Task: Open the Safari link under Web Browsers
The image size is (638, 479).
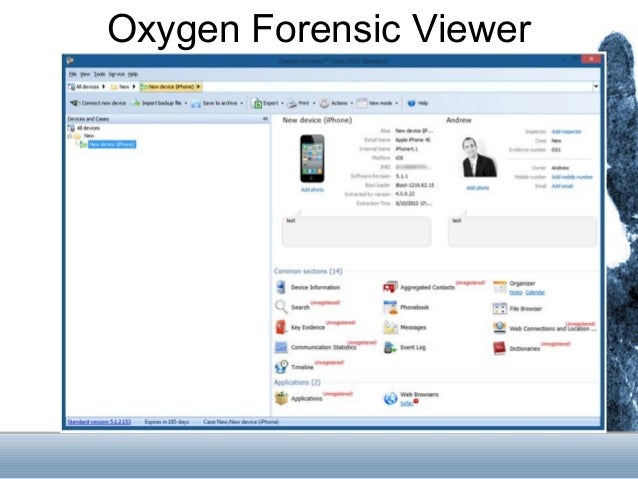Action: pos(406,403)
